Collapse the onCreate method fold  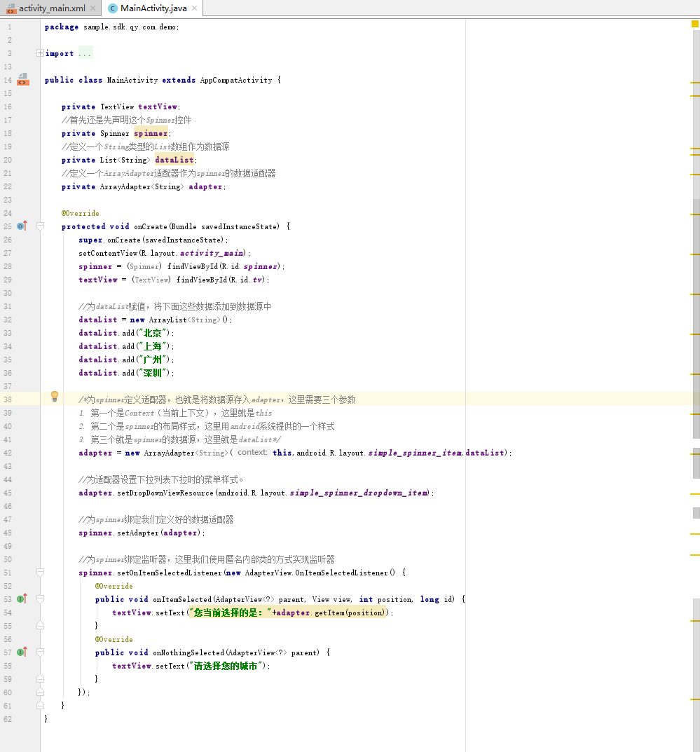[x=40, y=226]
